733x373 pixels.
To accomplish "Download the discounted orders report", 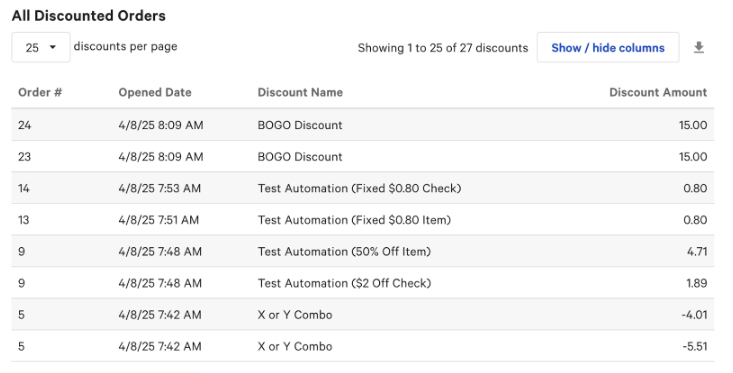I will point(698,47).
